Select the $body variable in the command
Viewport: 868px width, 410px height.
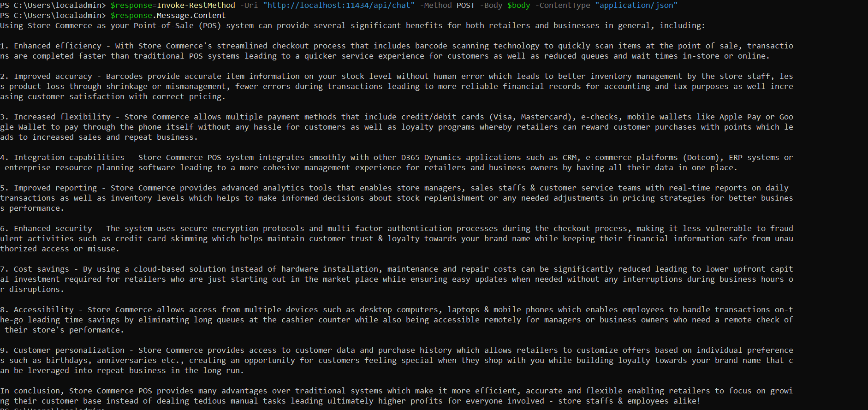click(518, 6)
